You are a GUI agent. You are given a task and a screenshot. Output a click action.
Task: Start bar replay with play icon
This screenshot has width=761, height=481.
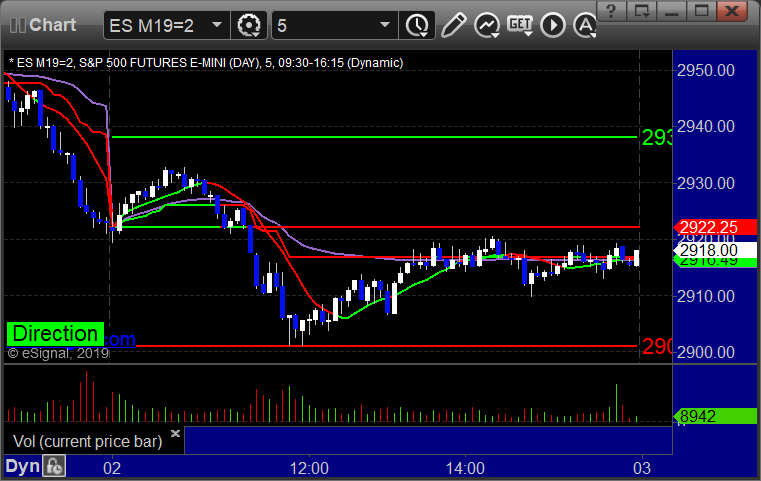(553, 25)
